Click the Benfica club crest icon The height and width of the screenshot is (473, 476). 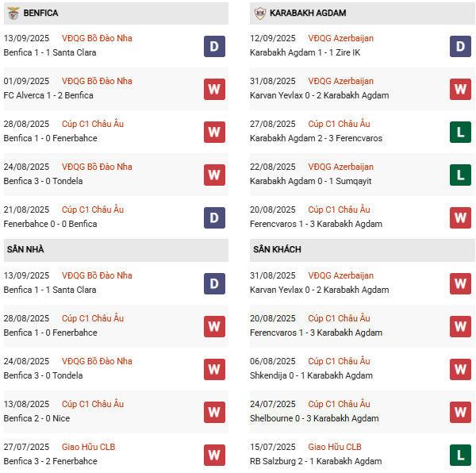click(13, 13)
